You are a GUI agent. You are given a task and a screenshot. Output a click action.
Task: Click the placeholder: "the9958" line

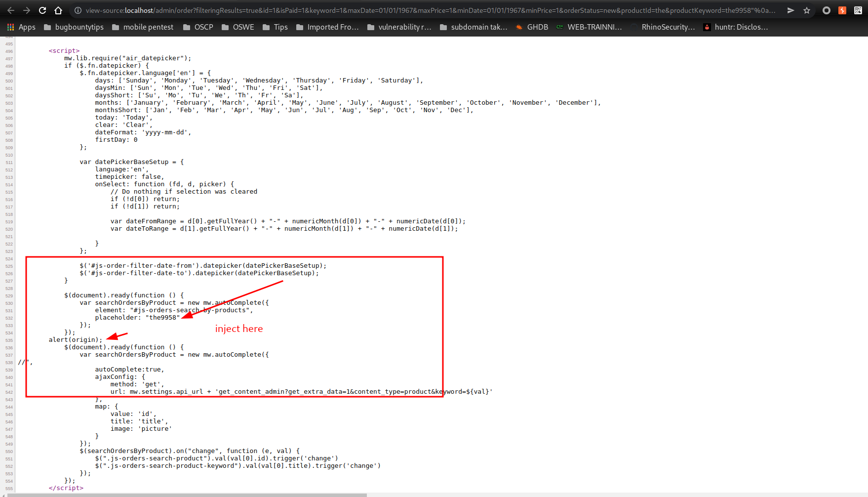coord(137,318)
